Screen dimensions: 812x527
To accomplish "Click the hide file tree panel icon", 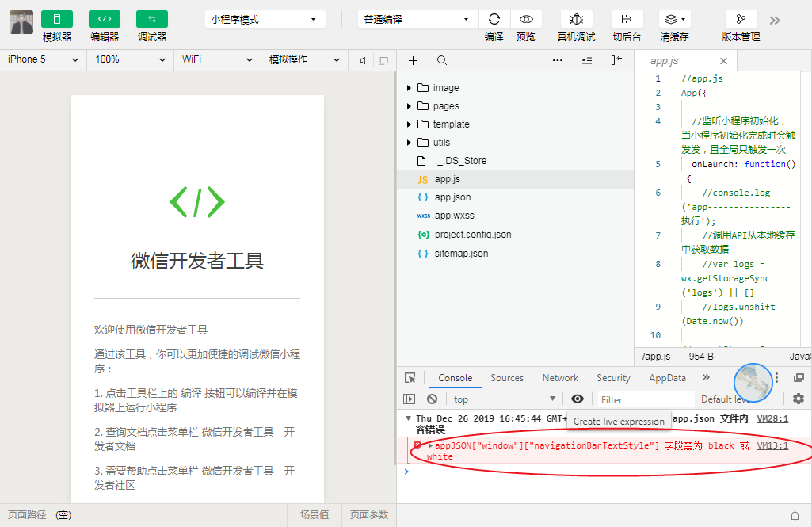I will click(x=616, y=60).
